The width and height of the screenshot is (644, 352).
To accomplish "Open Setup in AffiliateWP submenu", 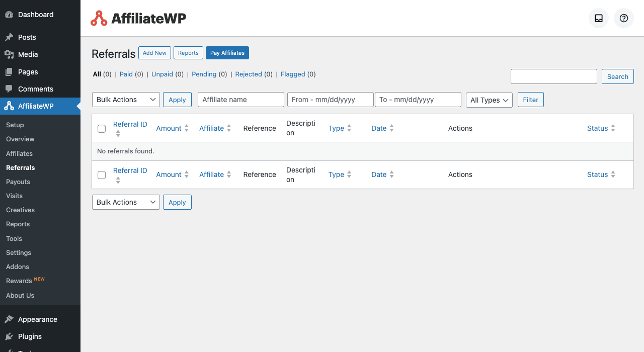I will (x=15, y=125).
